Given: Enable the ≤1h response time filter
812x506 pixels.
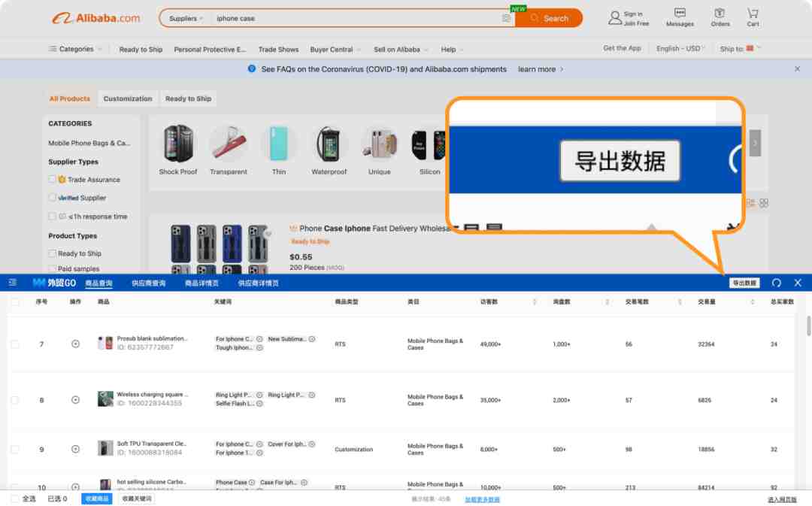Looking at the screenshot, I should coord(52,216).
